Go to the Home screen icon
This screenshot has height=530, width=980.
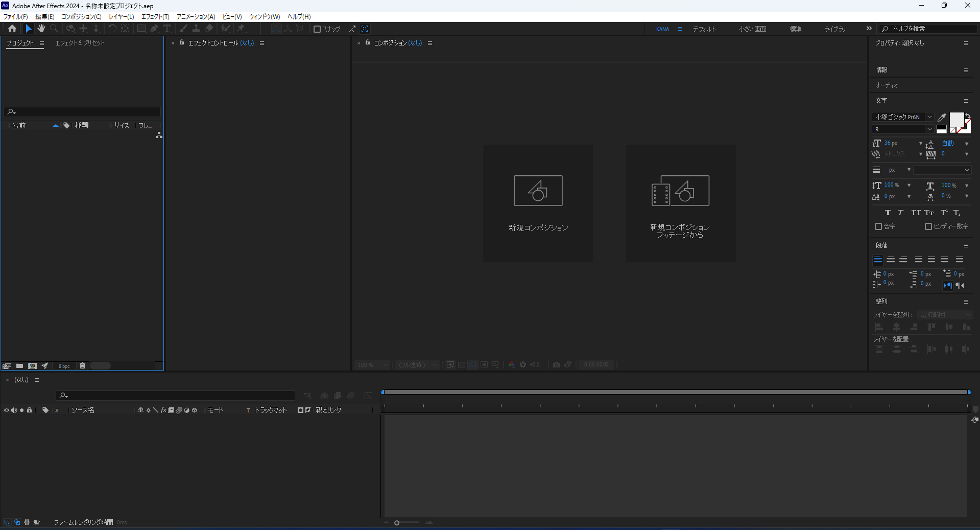12,29
